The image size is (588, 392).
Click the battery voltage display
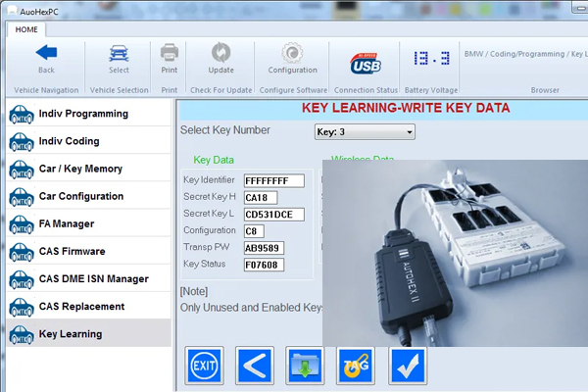[x=429, y=58]
